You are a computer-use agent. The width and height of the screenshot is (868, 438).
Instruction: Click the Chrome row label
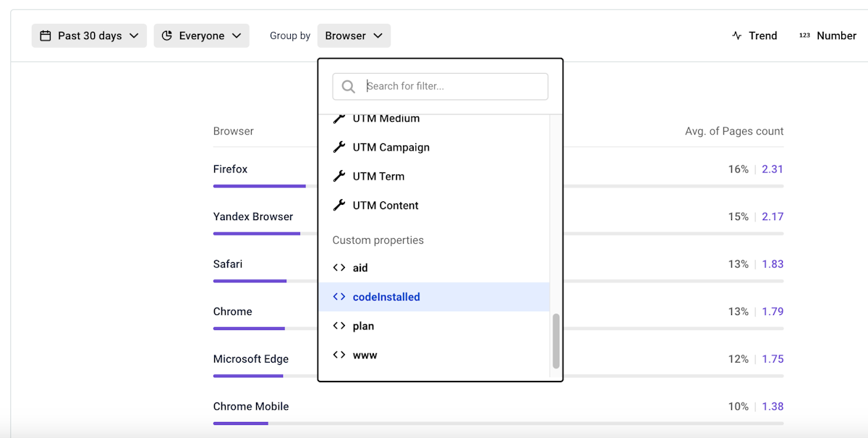pyautogui.click(x=233, y=311)
